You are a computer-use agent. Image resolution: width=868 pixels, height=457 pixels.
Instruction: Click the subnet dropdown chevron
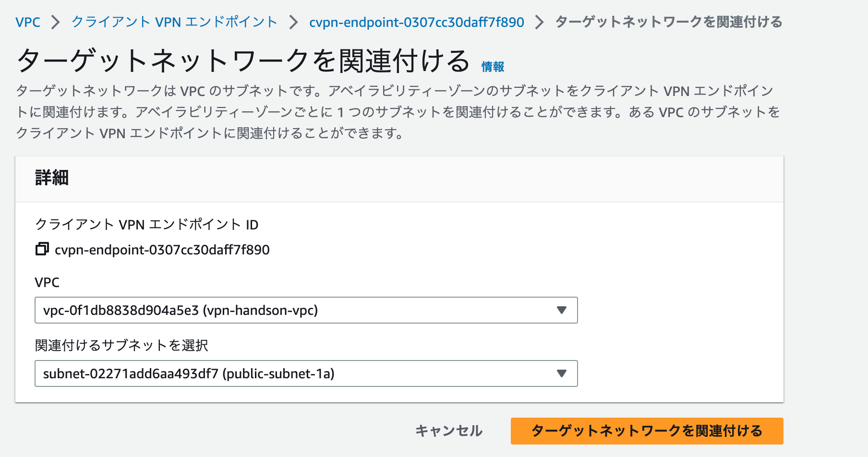pyautogui.click(x=562, y=373)
